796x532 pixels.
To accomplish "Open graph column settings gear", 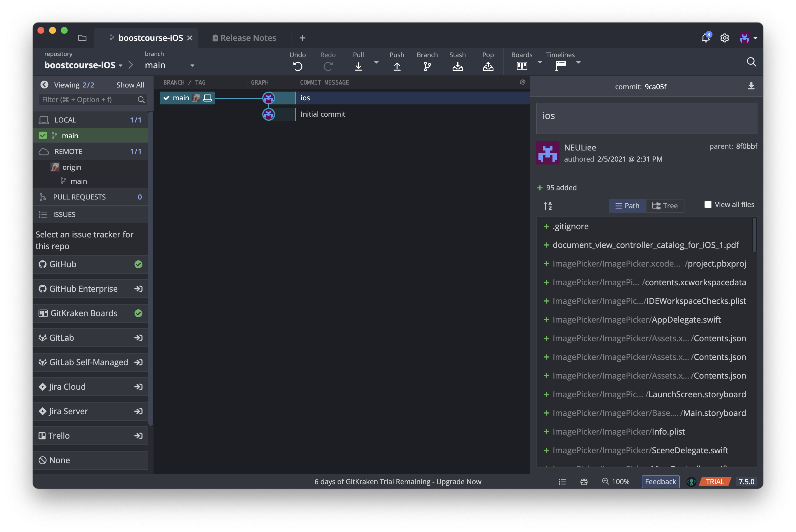I will tap(523, 83).
